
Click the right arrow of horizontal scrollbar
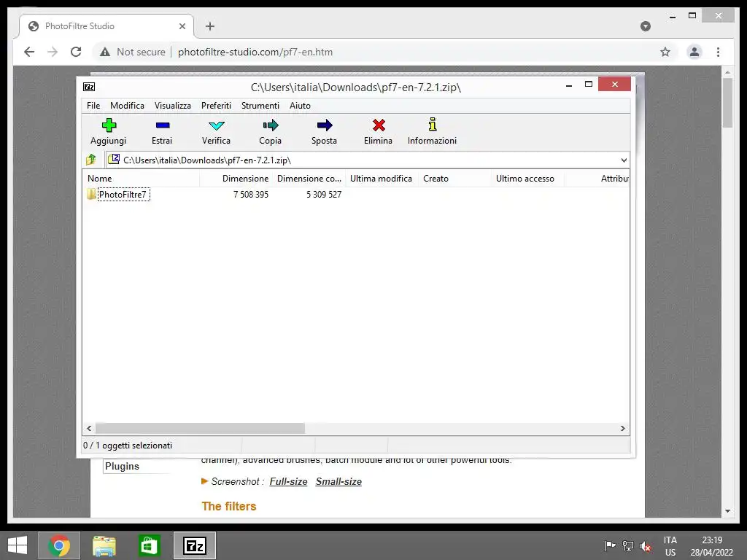(622, 428)
